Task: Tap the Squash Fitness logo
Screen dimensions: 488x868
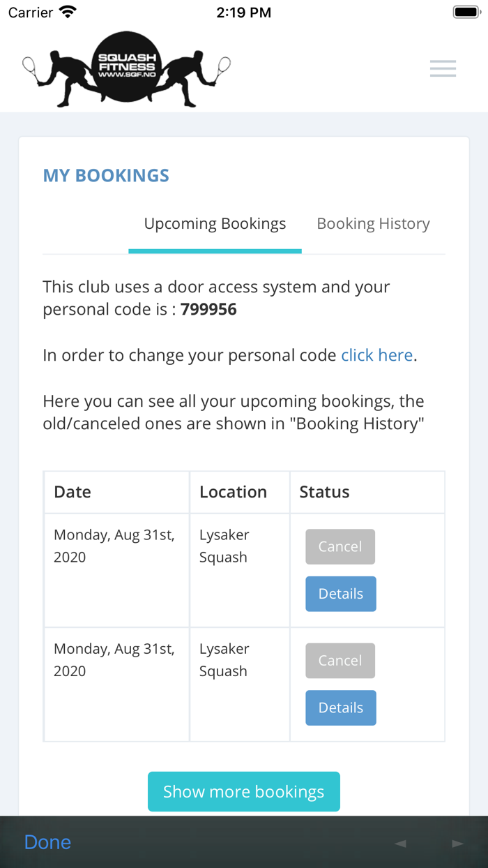Action: tap(126, 68)
